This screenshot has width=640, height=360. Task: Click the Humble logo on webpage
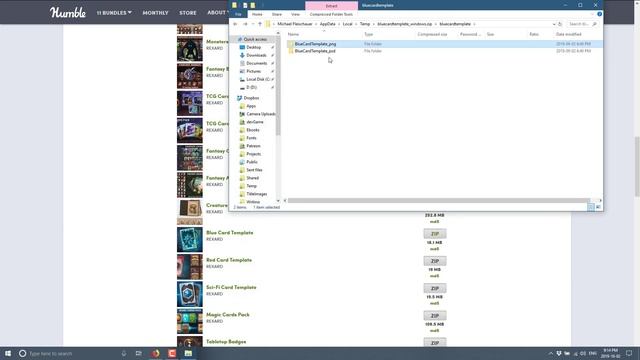(x=68, y=13)
